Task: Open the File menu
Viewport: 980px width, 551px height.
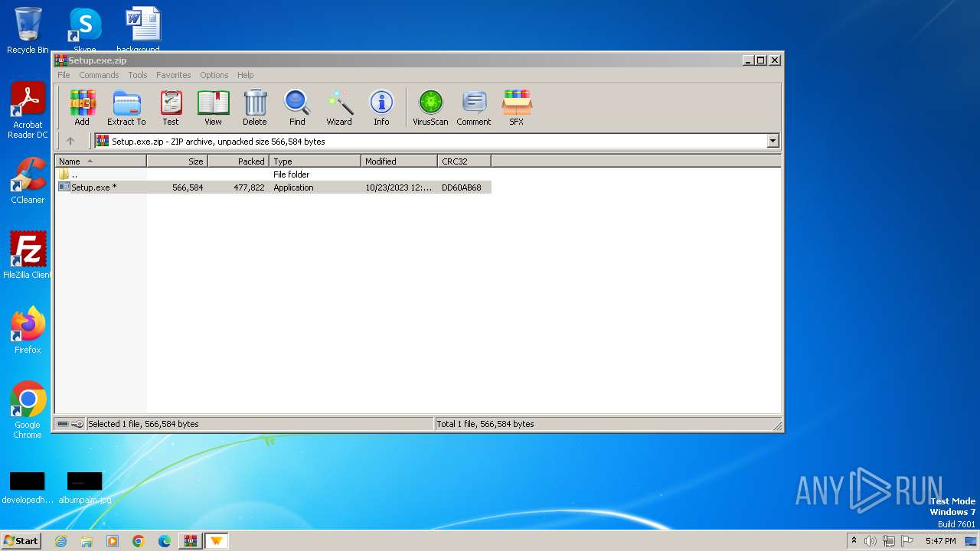Action: click(x=64, y=75)
